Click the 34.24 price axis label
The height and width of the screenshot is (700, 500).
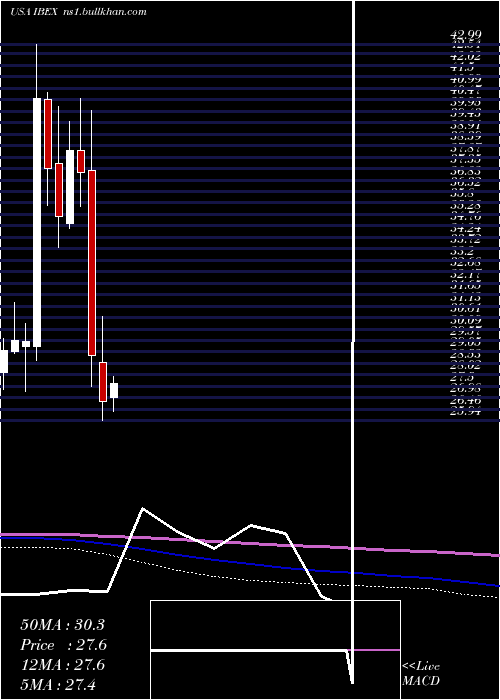(x=466, y=229)
